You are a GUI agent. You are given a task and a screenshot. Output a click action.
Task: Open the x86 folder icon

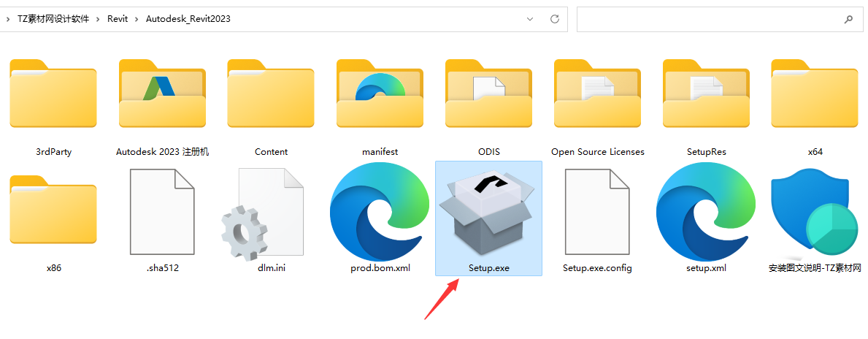click(x=53, y=210)
